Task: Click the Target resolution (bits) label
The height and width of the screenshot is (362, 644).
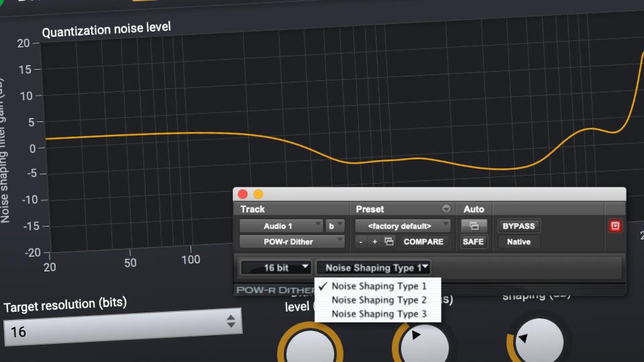Action: tap(65, 304)
